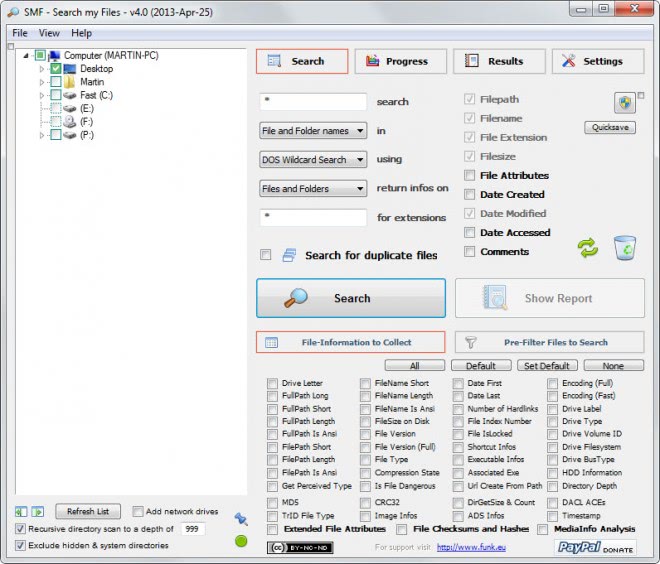Enable the Date Accessed checkbox

[x=469, y=232]
